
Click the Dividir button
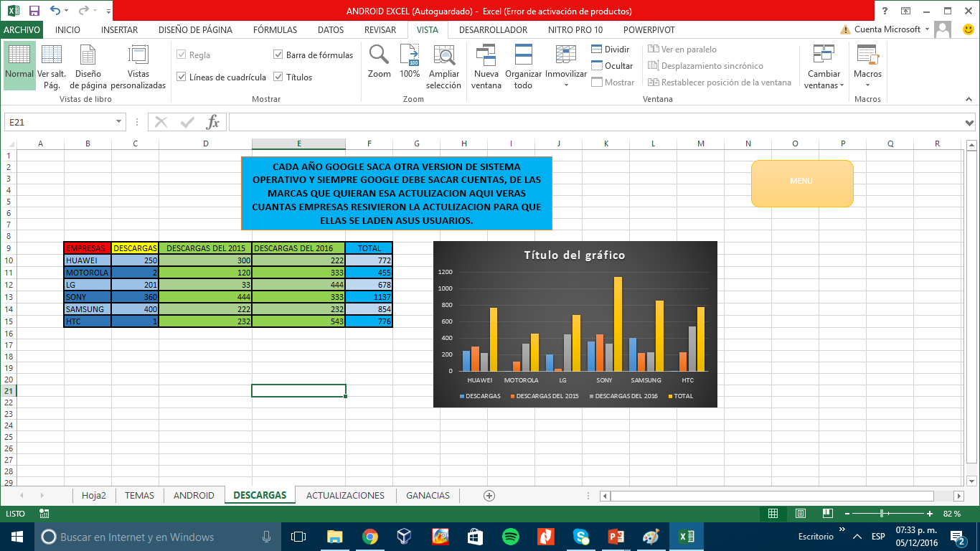pyautogui.click(x=610, y=50)
